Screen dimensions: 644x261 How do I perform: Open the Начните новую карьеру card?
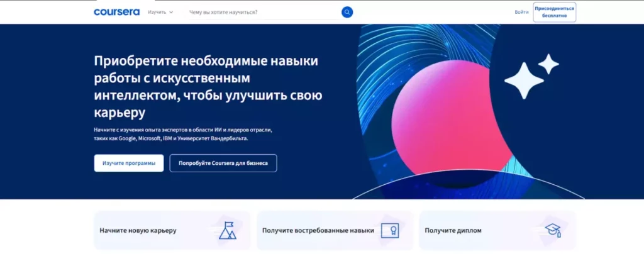(x=172, y=230)
